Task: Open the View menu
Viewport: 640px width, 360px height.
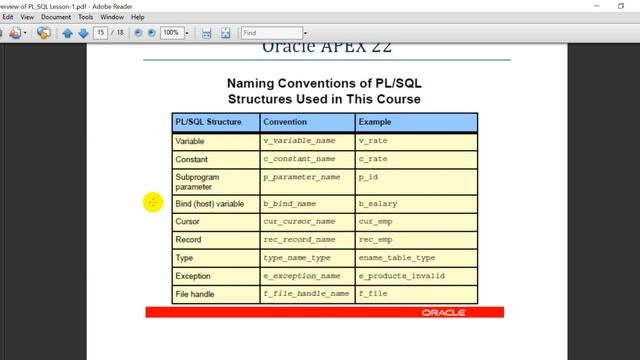Action: point(27,17)
